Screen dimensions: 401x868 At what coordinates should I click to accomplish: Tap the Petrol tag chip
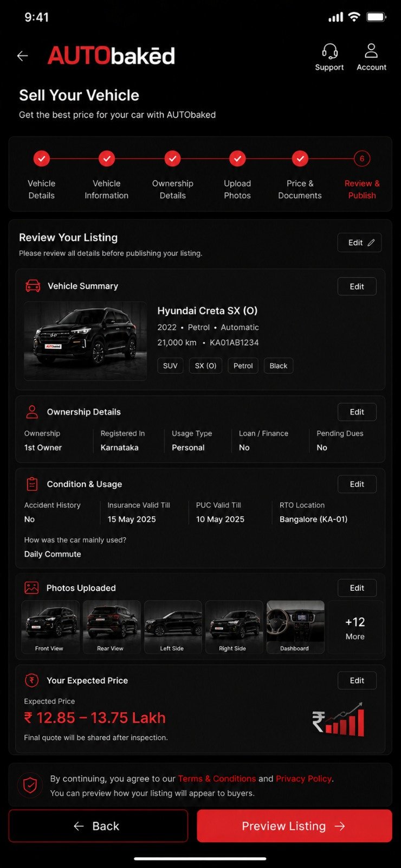[x=243, y=366]
